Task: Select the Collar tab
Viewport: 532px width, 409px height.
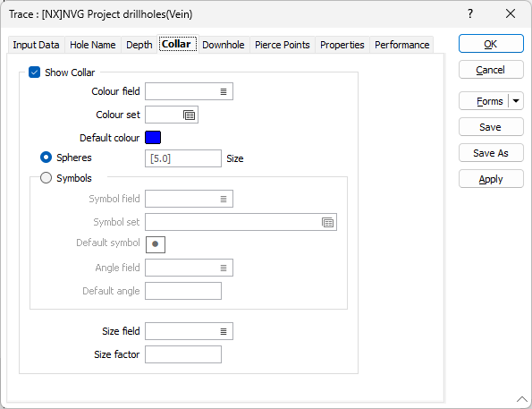Action: click(178, 44)
